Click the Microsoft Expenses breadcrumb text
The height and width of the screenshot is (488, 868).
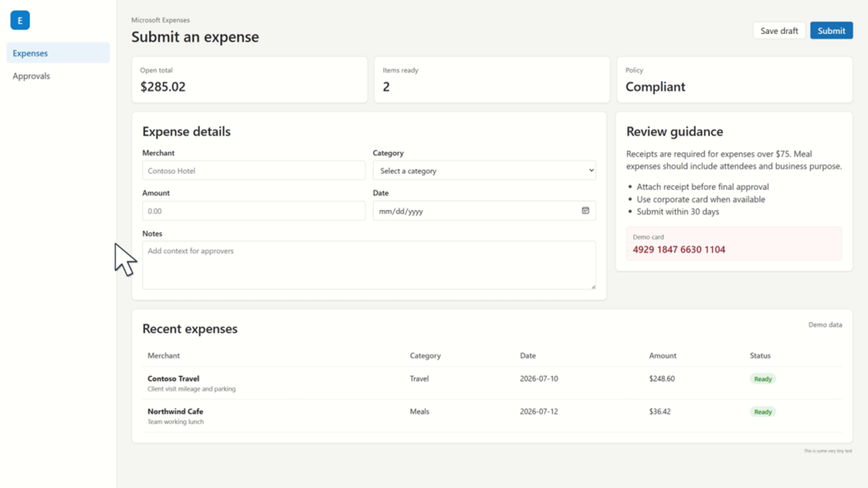pyautogui.click(x=160, y=20)
